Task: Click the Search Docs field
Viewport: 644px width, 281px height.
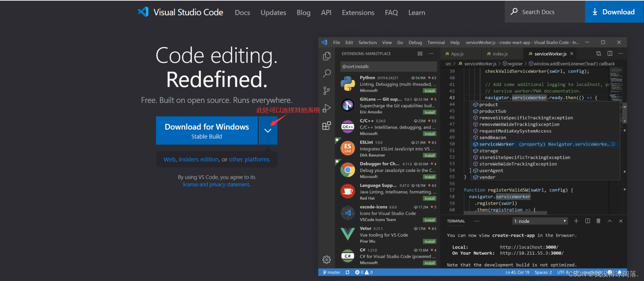Action: tap(545, 12)
